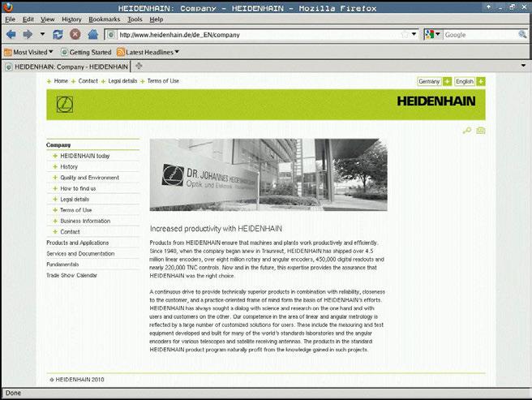Click the browser Forward arrow button

[x=28, y=34]
